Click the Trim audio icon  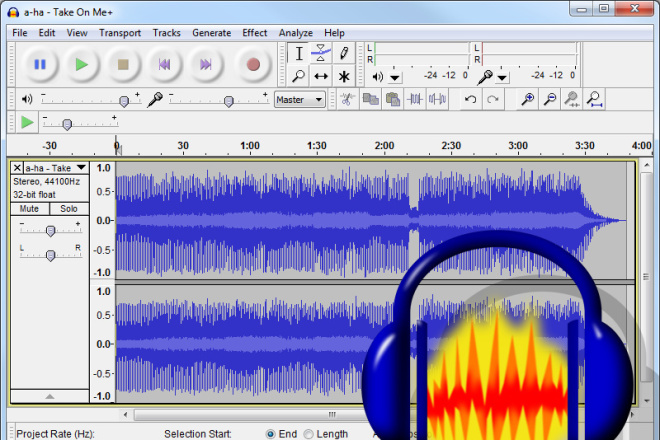[x=415, y=99]
